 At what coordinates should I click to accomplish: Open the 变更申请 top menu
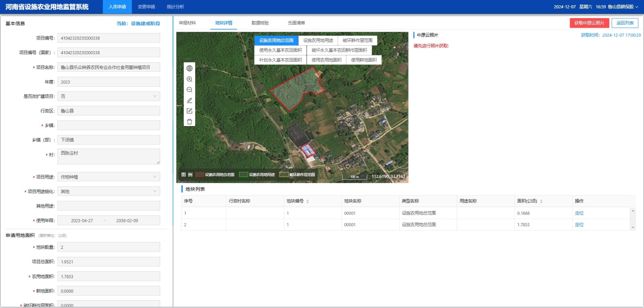pos(147,7)
